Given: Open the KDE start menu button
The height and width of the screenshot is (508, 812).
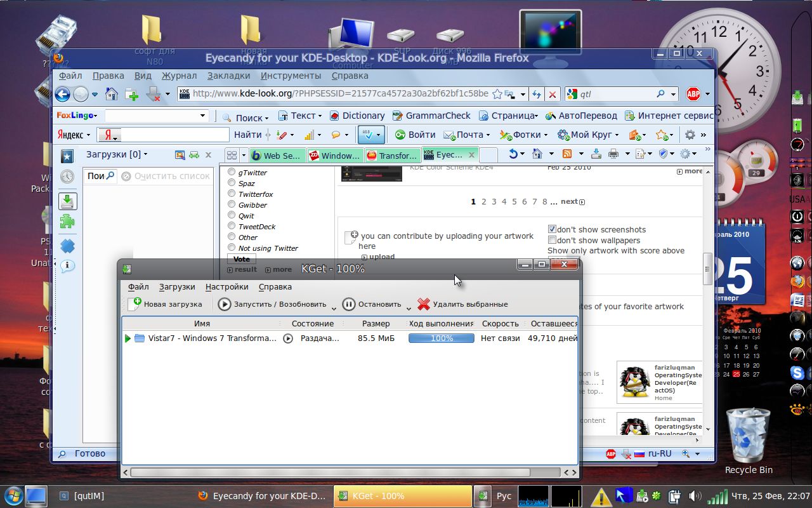Looking at the screenshot, I should click(13, 495).
